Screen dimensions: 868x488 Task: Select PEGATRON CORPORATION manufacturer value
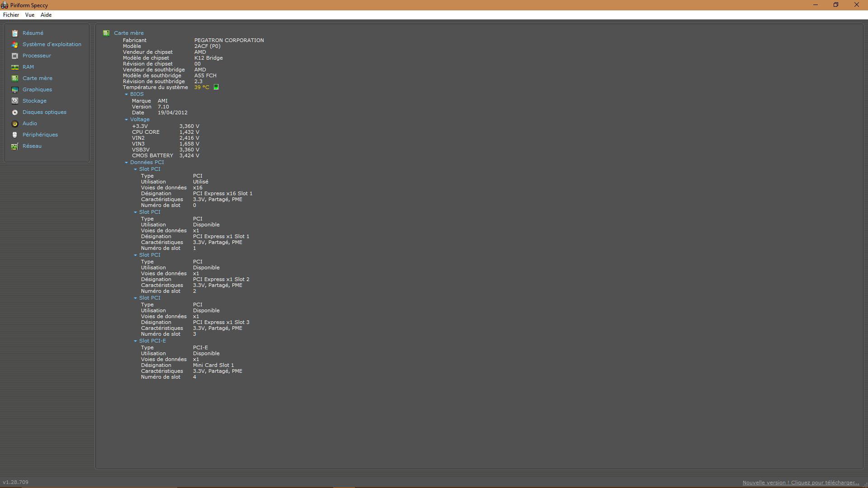229,40
